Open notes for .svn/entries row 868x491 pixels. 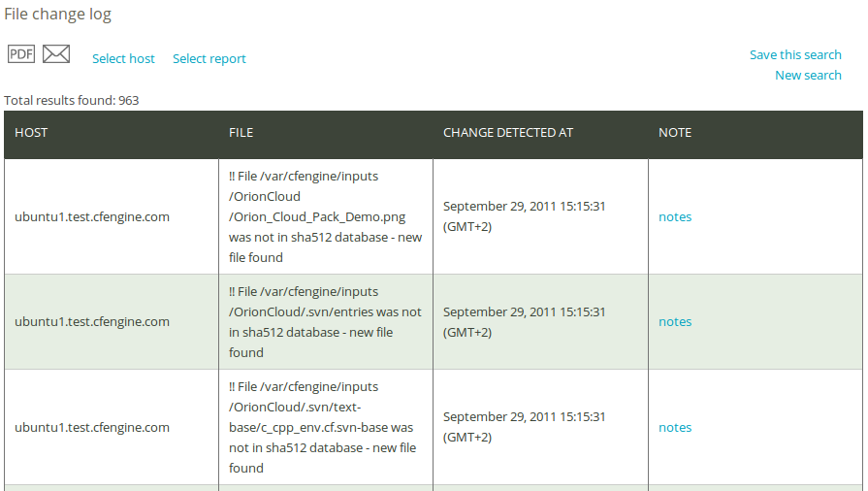(675, 321)
